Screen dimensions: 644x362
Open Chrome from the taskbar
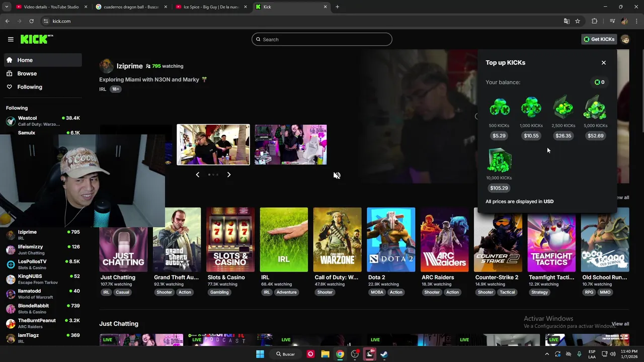click(x=340, y=354)
